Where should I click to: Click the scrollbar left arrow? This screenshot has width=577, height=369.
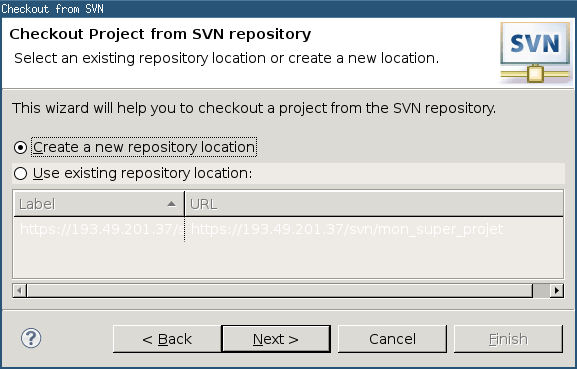pos(20,291)
